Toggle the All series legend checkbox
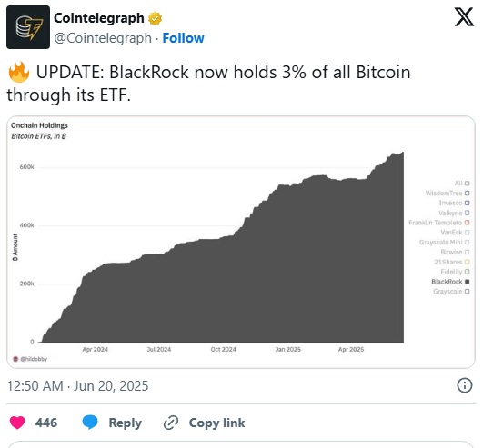Viewport: 483px width, 448px height. [467, 184]
